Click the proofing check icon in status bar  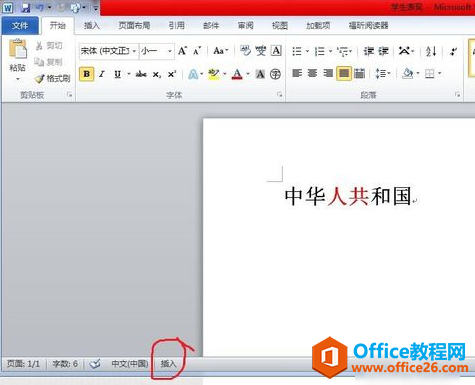pyautogui.click(x=95, y=364)
